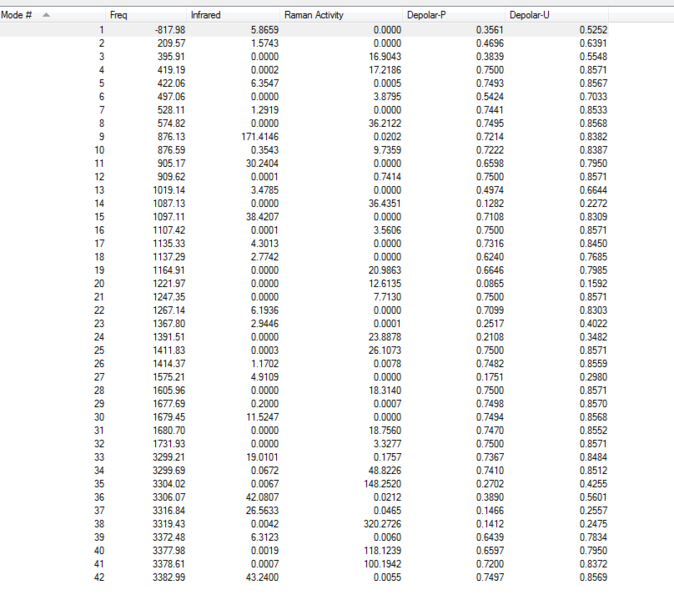The width and height of the screenshot is (674, 600).
Task: Click Raman activity value 18.3140
Action: click(x=385, y=390)
